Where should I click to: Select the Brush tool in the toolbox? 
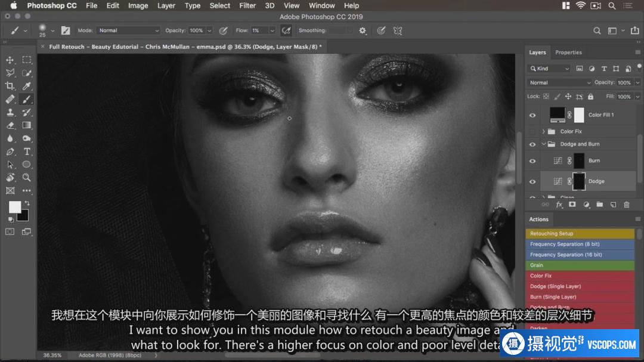(27, 99)
